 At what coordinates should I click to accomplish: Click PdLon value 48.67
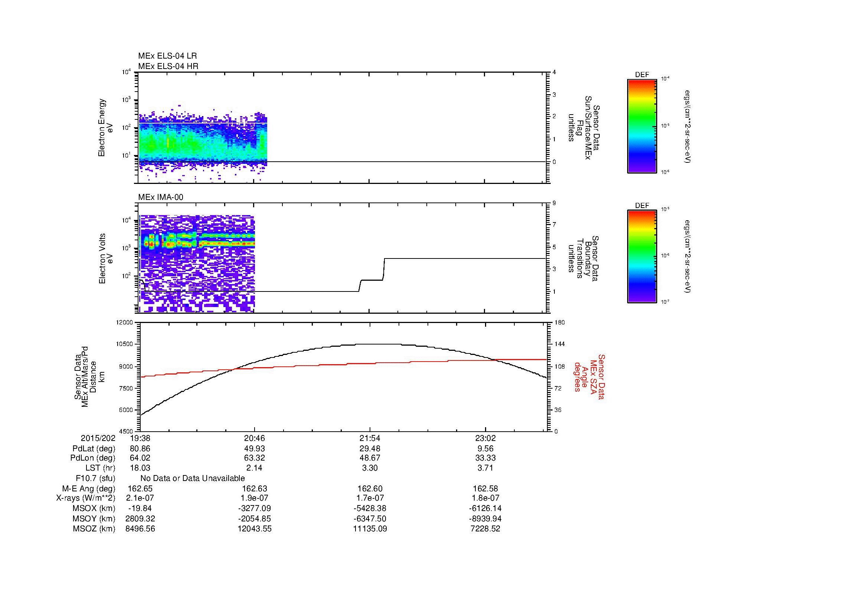[x=370, y=458]
